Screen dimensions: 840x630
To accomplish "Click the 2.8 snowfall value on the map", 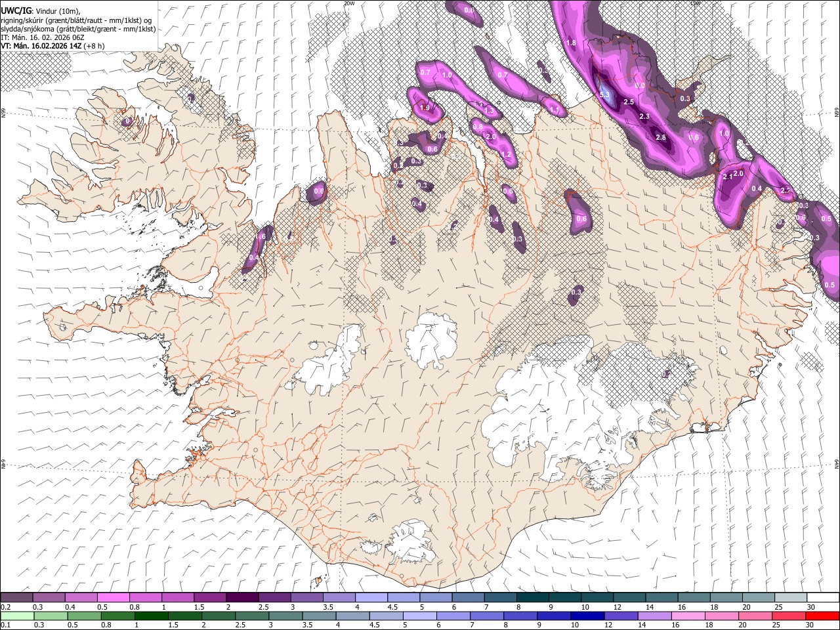I will click(x=661, y=138).
